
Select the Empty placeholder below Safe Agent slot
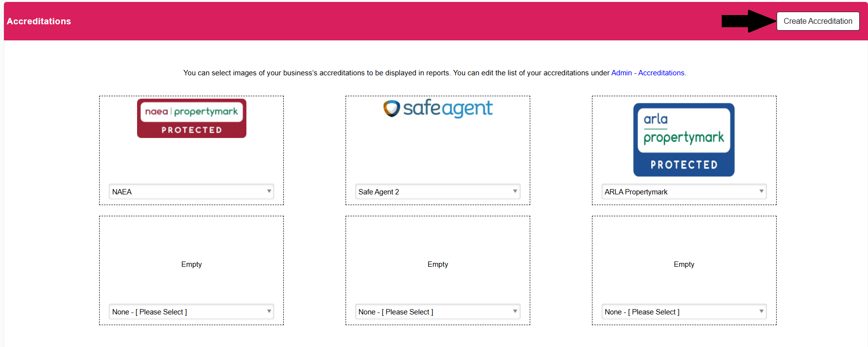point(437,264)
